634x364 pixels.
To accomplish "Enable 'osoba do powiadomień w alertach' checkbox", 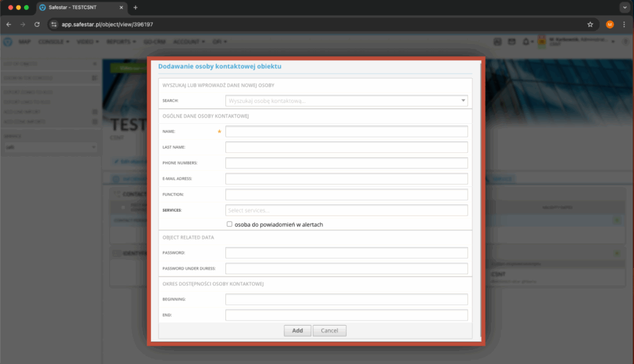I will pyautogui.click(x=230, y=224).
